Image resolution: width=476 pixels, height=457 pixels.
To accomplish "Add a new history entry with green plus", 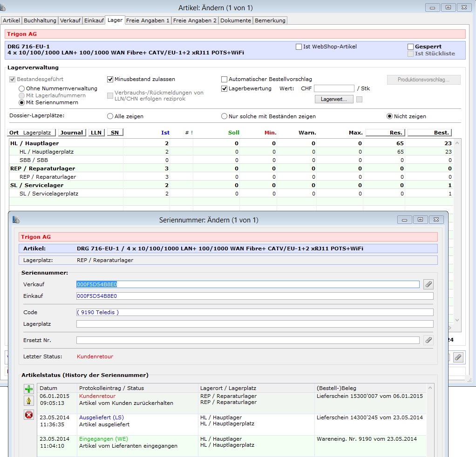I will coord(29,389).
